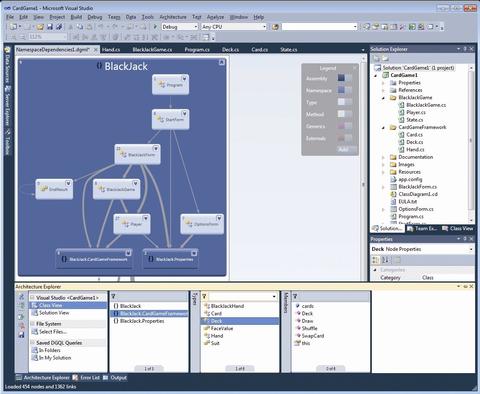
Task: Click Solution View in Architecture Explorer
Action: (x=54, y=313)
